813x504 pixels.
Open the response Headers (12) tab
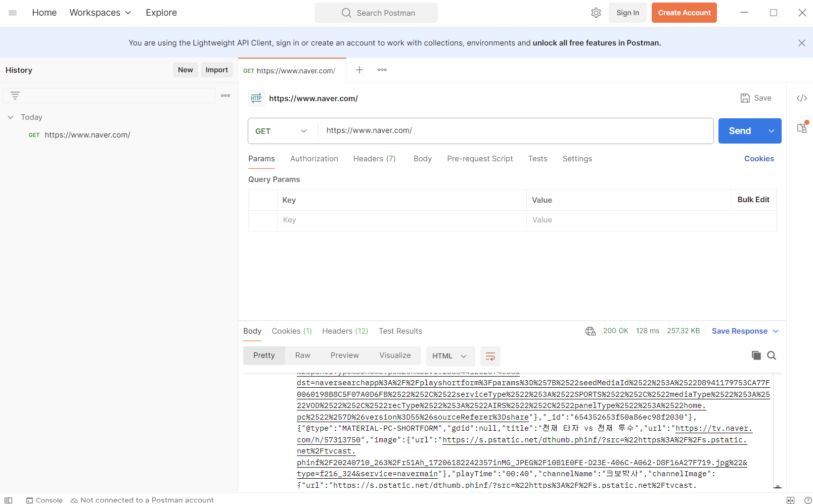coord(345,331)
